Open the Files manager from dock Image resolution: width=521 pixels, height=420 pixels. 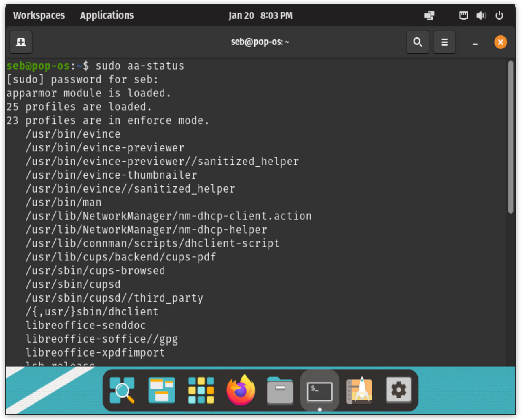pos(280,390)
